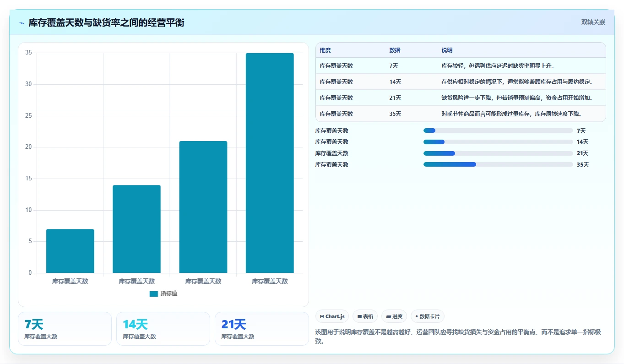Click the 35天 progress bar
The height and width of the screenshot is (364, 624).
(498, 164)
